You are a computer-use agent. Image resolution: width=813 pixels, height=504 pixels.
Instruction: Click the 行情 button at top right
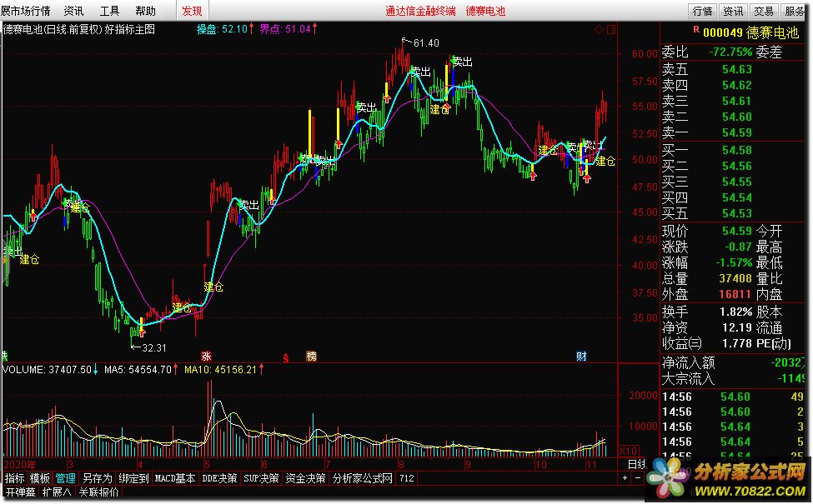(703, 11)
